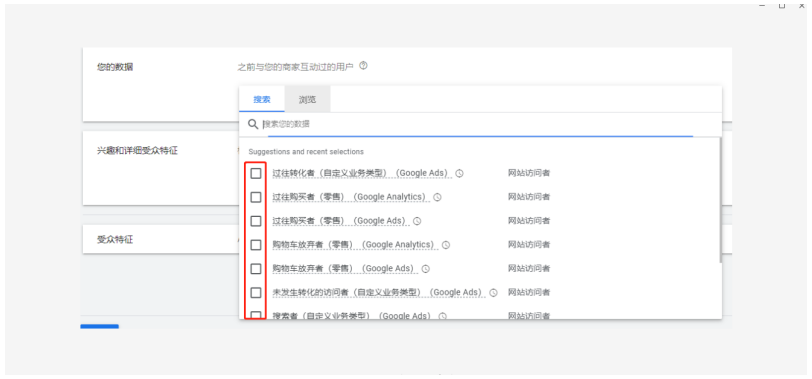Click clock icon next to 过往购买者 (Google Ads)
812x379 pixels.
pyautogui.click(x=417, y=221)
